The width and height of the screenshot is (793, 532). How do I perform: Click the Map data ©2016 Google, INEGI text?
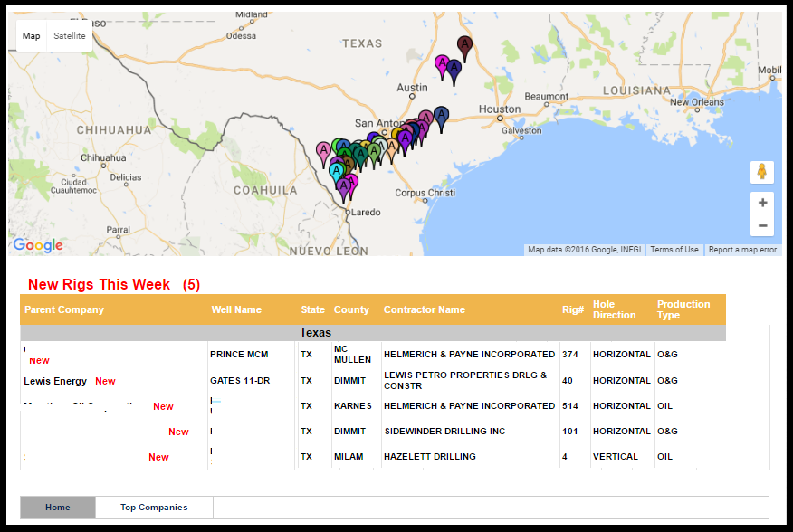point(584,250)
